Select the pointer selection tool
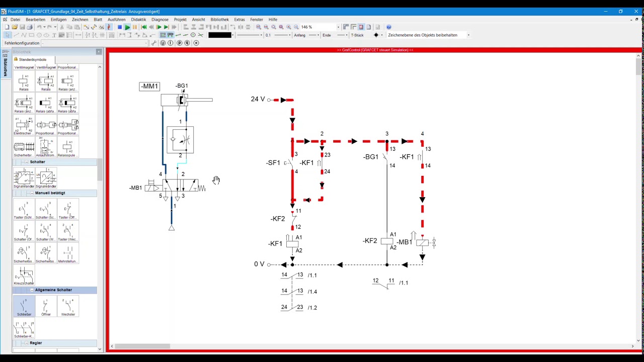The height and width of the screenshot is (362, 644). [7, 35]
